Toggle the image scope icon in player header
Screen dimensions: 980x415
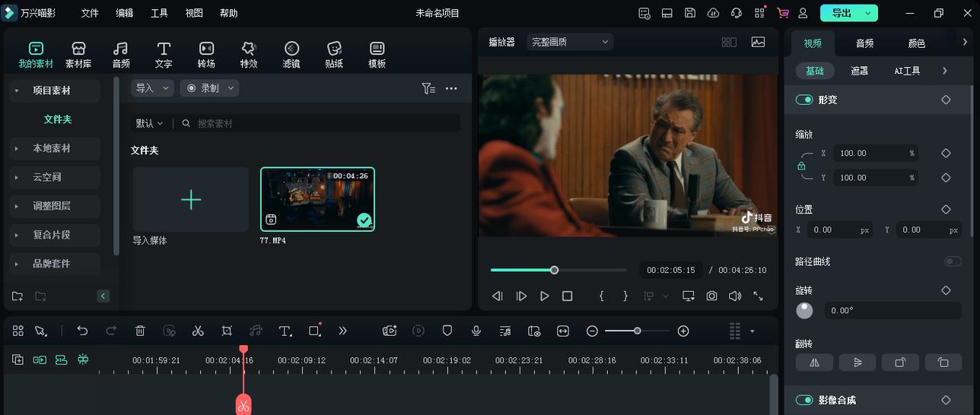(x=758, y=42)
